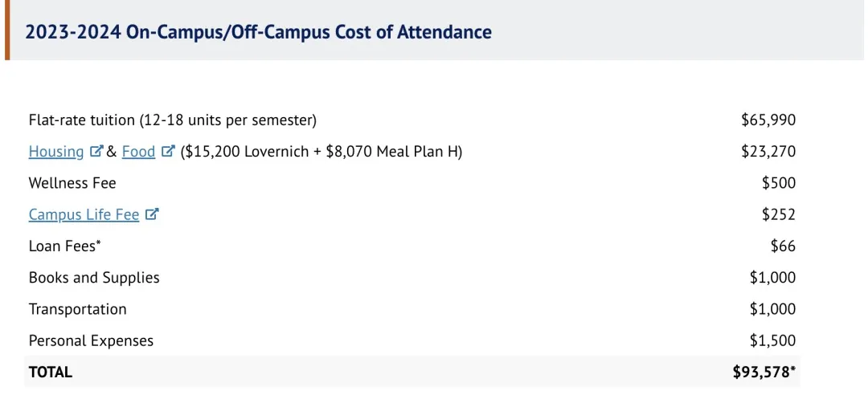This screenshot has height=399, width=868.
Task: Click the 2023-2024 Cost of Attendance heading
Action: coord(258,32)
